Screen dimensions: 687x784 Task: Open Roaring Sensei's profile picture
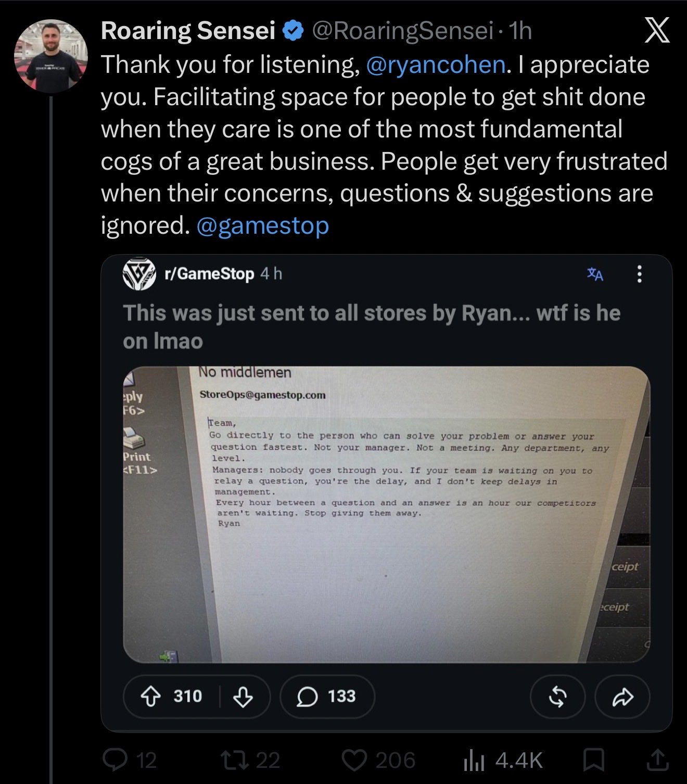[x=50, y=56]
